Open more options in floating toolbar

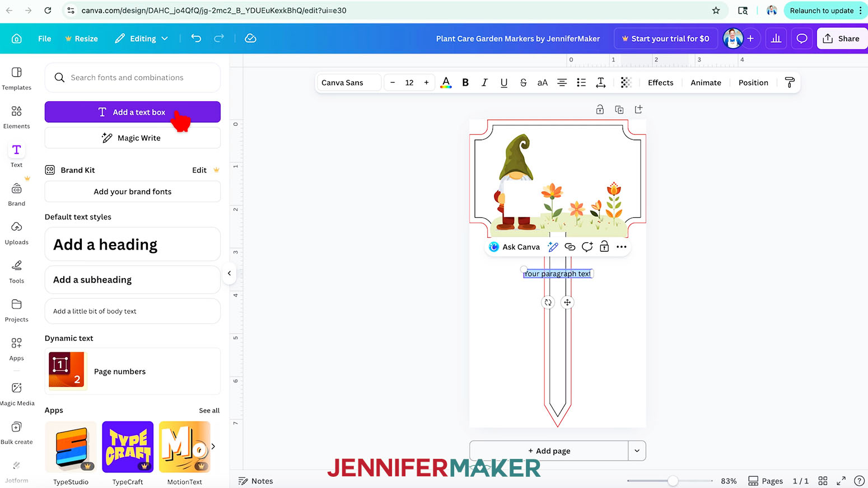point(622,247)
